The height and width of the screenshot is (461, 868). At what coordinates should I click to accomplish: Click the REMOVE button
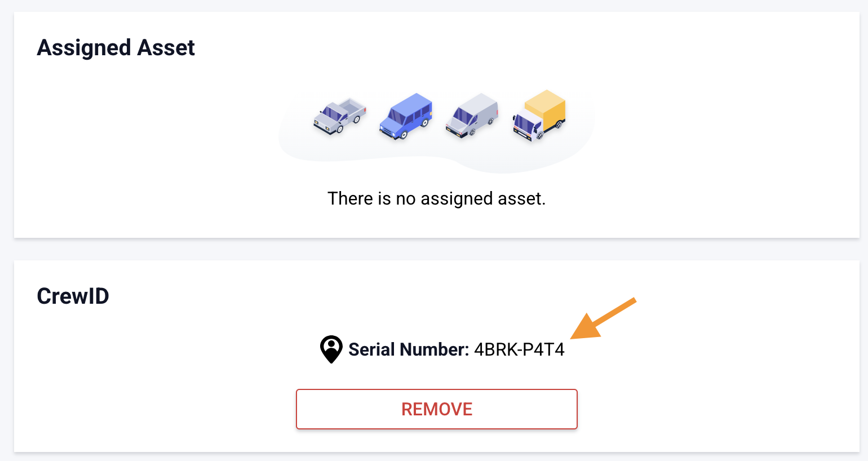437,409
